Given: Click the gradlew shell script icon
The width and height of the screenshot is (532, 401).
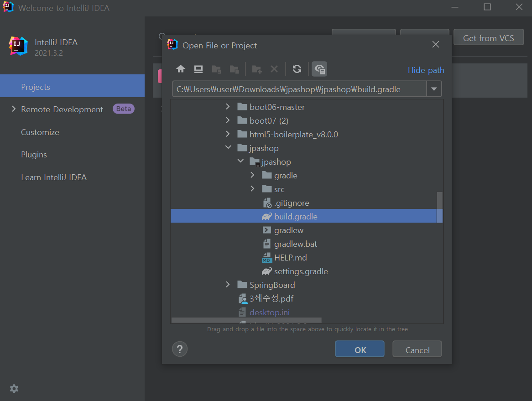Looking at the screenshot, I should 267,230.
